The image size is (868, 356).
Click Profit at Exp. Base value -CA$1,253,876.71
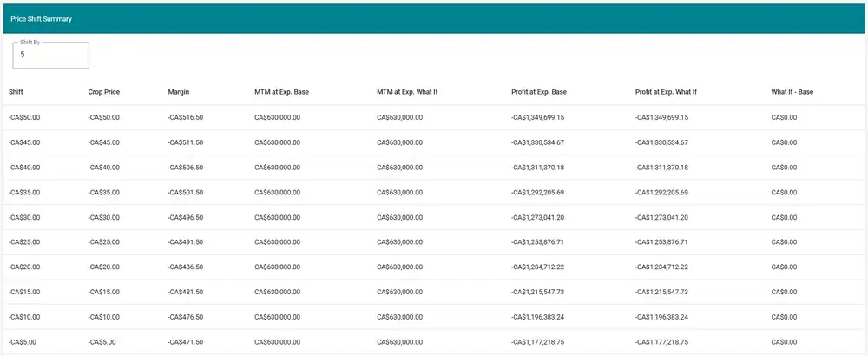538,242
